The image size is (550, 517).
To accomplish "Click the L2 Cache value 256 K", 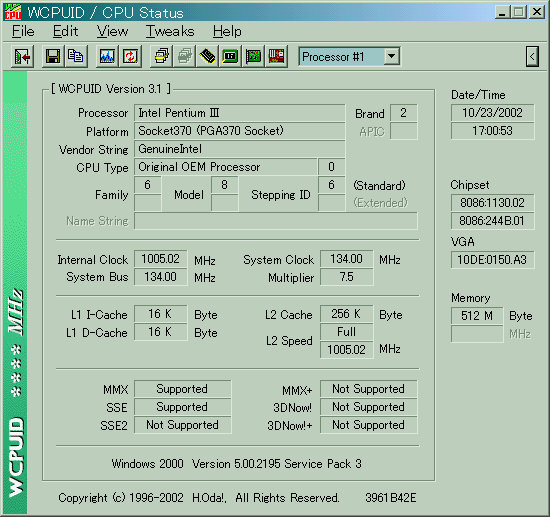I will [347, 314].
